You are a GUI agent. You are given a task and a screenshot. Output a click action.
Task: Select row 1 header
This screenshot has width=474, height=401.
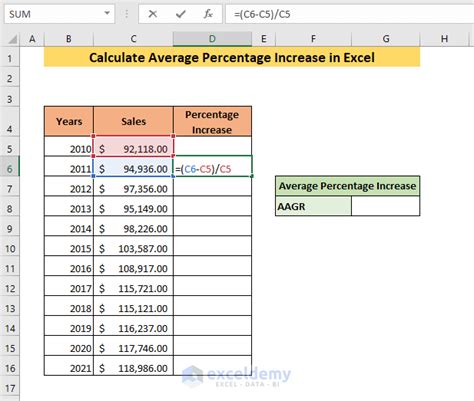tap(10, 58)
